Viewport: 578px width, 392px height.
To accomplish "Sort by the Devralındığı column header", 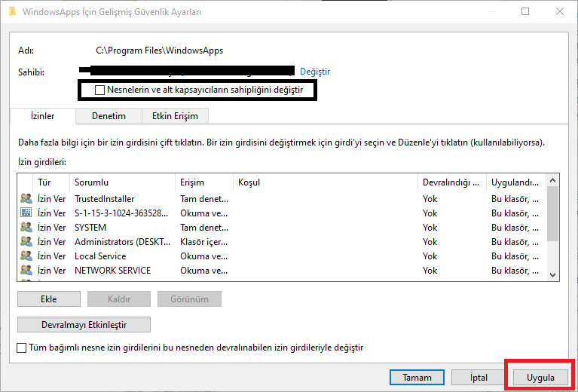I will (x=452, y=182).
